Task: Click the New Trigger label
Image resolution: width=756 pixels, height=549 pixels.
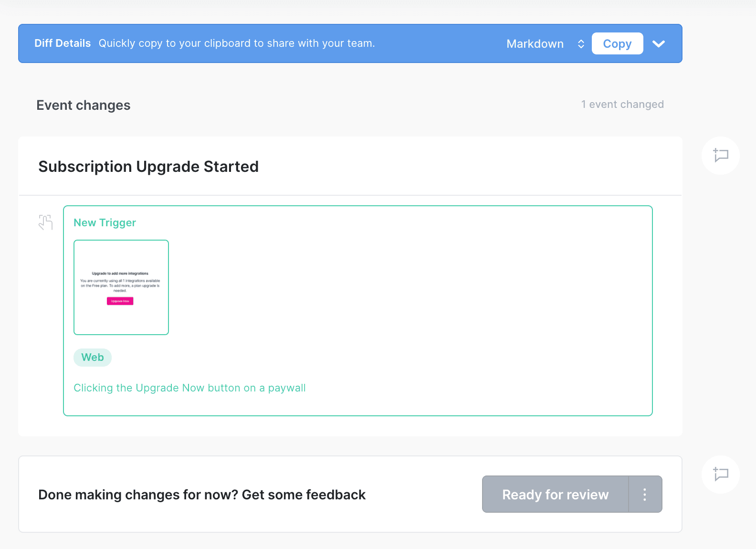Action: click(105, 223)
